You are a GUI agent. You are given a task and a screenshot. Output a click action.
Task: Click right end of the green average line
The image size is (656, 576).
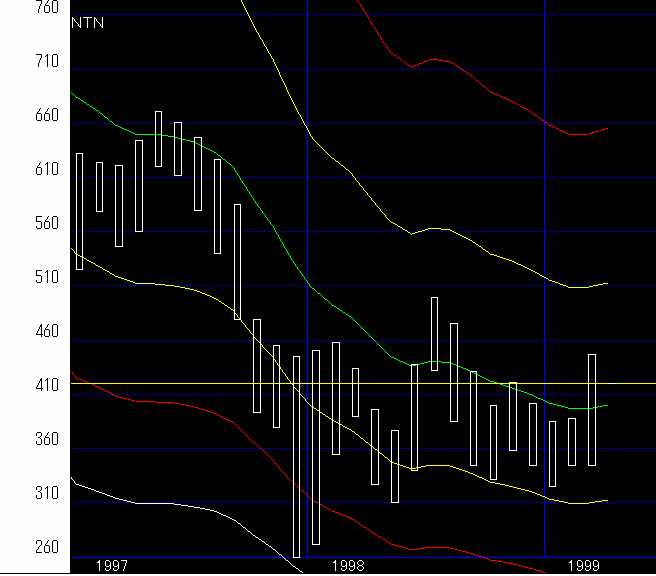(x=606, y=405)
